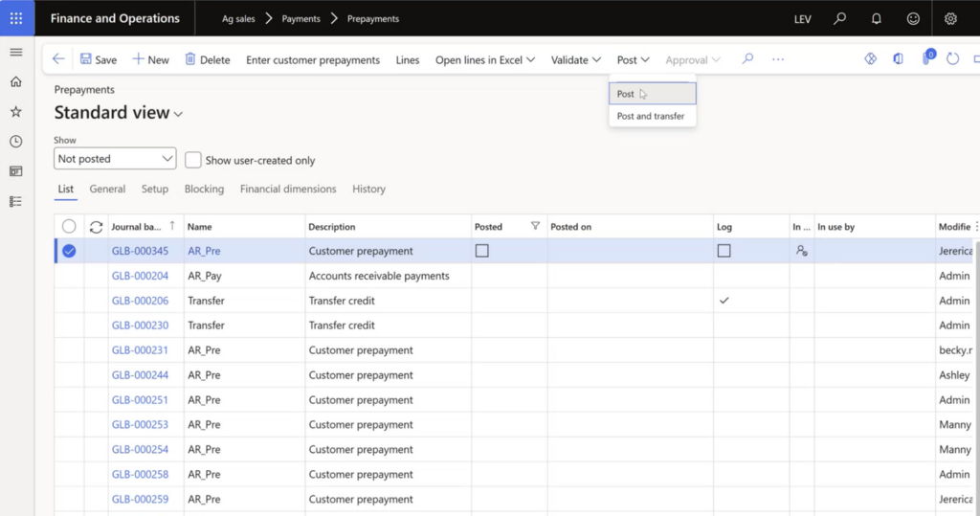This screenshot has width=980, height=516.
Task: Click the search icon in top bar
Action: [x=840, y=18]
